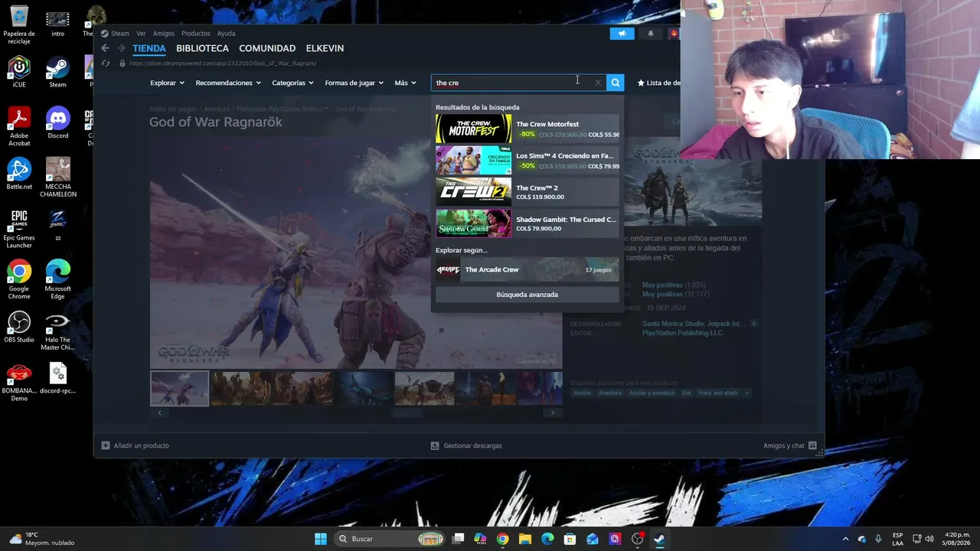Open Epic Games Launcher desktop icon

(x=19, y=229)
